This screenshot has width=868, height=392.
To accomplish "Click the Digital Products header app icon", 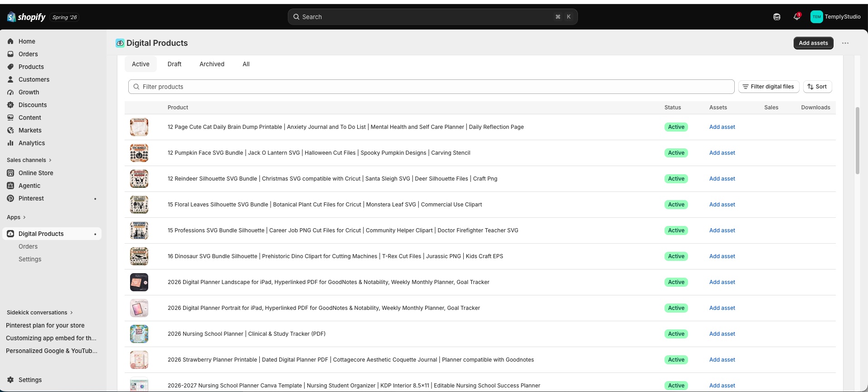I will pyautogui.click(x=120, y=43).
